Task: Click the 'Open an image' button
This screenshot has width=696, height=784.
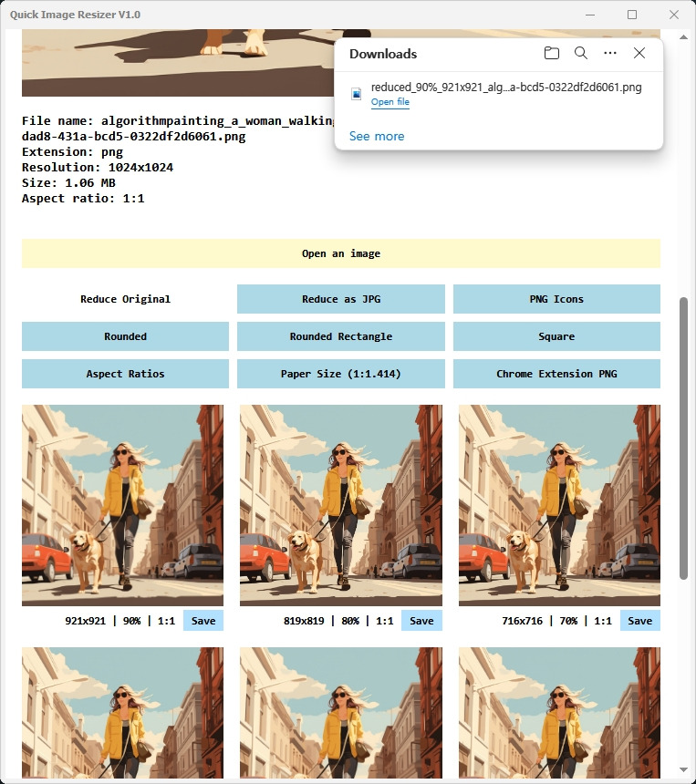Action: point(341,253)
